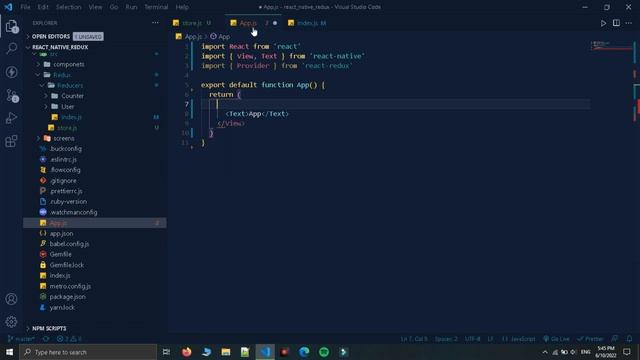Click the Windows Start button
The image size is (640, 360).
point(9,352)
